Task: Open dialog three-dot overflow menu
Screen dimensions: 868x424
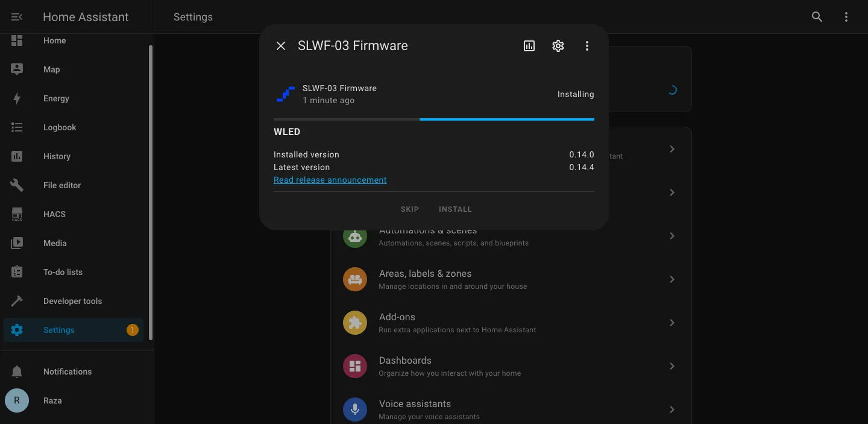Action: tap(587, 46)
